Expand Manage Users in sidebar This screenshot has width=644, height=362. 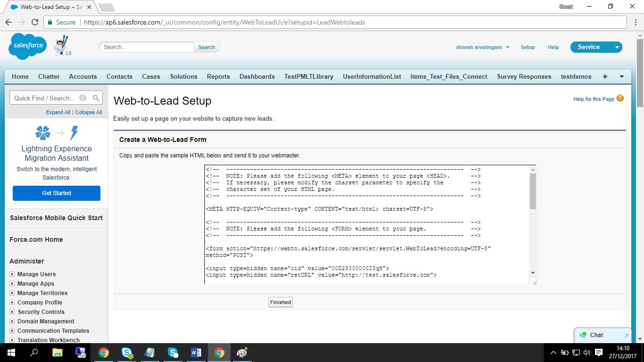[12, 274]
